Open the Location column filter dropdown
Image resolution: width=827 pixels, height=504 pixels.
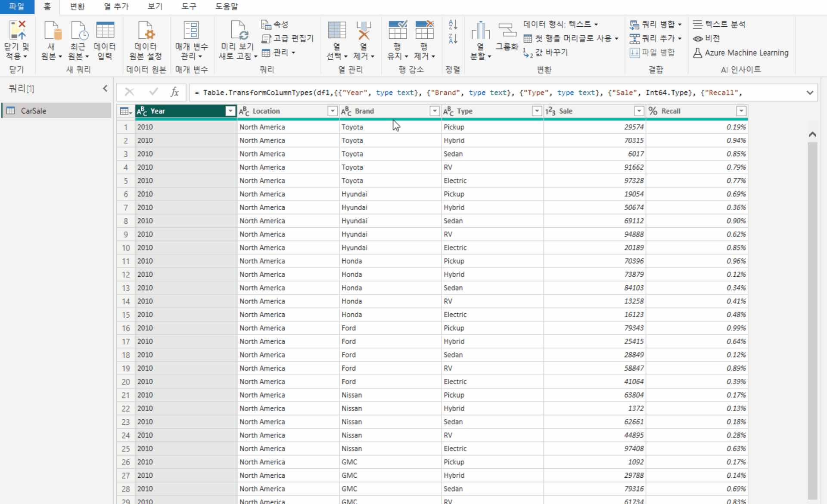[333, 111]
